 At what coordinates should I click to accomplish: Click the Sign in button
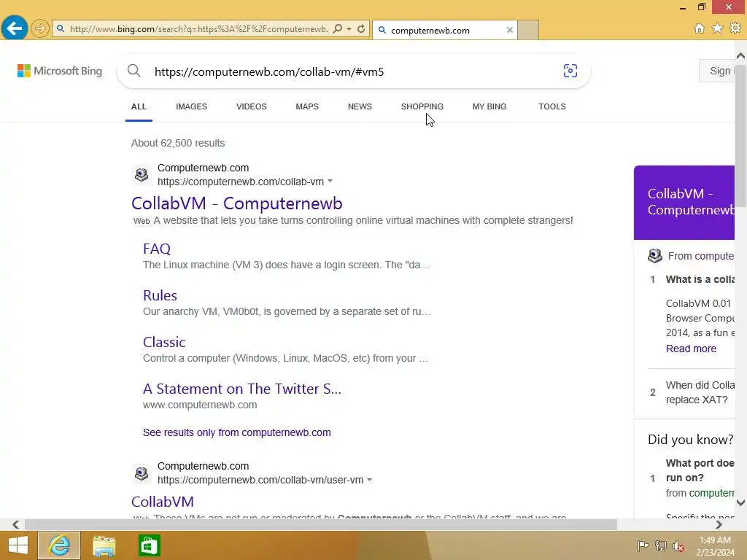pos(718,71)
